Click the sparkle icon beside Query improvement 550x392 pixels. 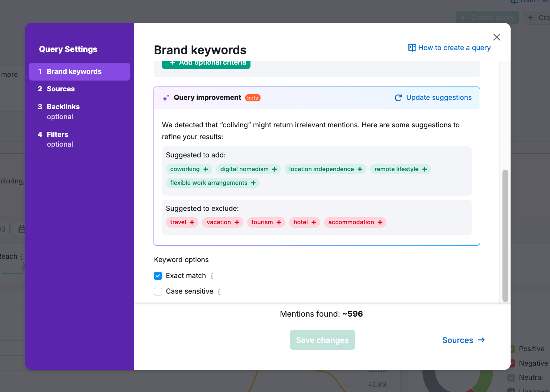pos(166,98)
